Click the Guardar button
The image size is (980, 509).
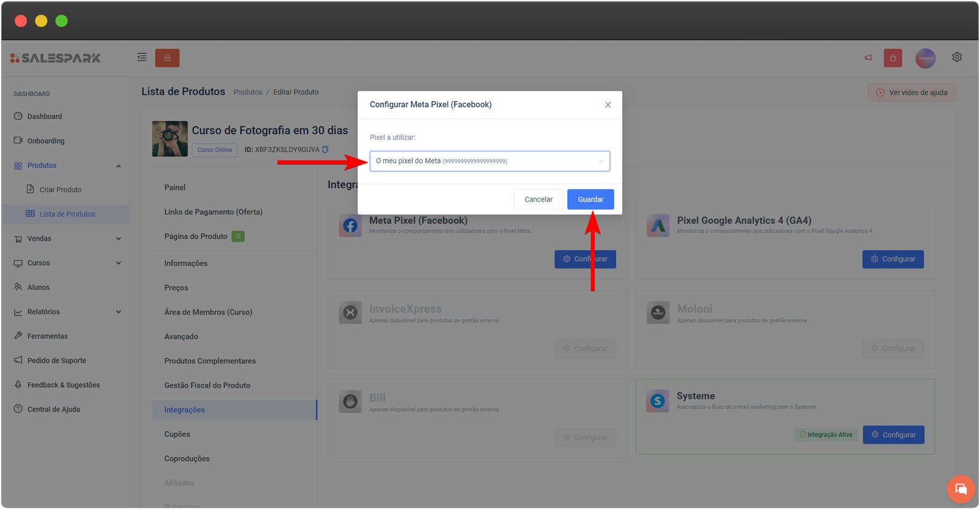(590, 199)
